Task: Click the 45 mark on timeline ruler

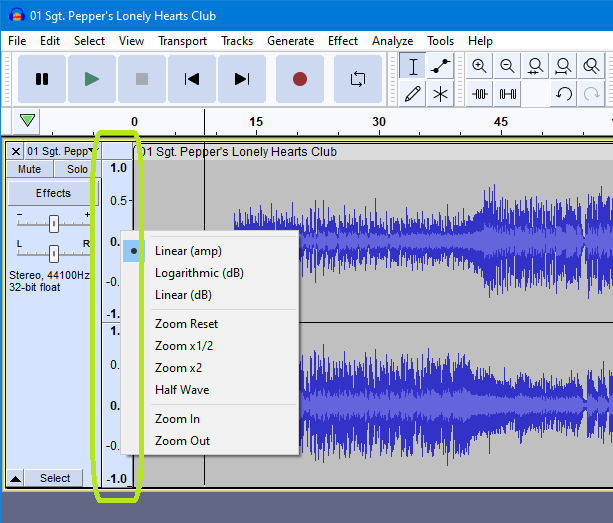Action: pos(501,122)
